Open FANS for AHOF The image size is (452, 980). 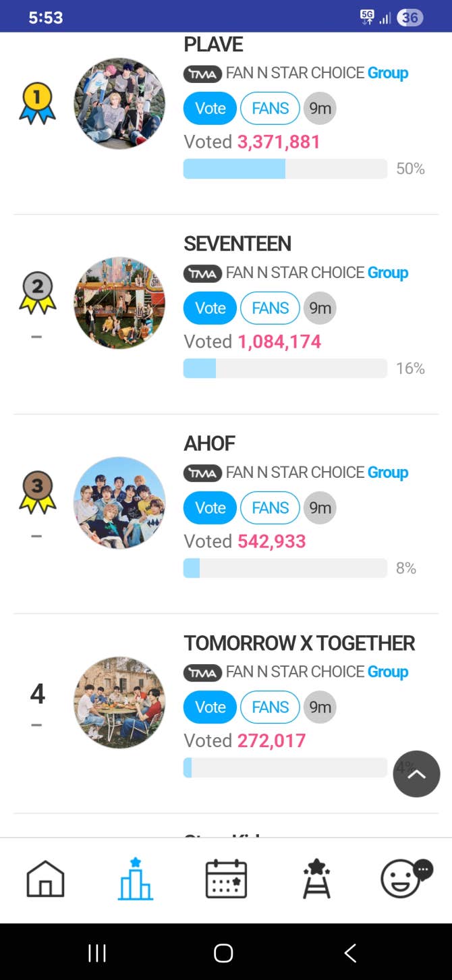pyautogui.click(x=270, y=508)
